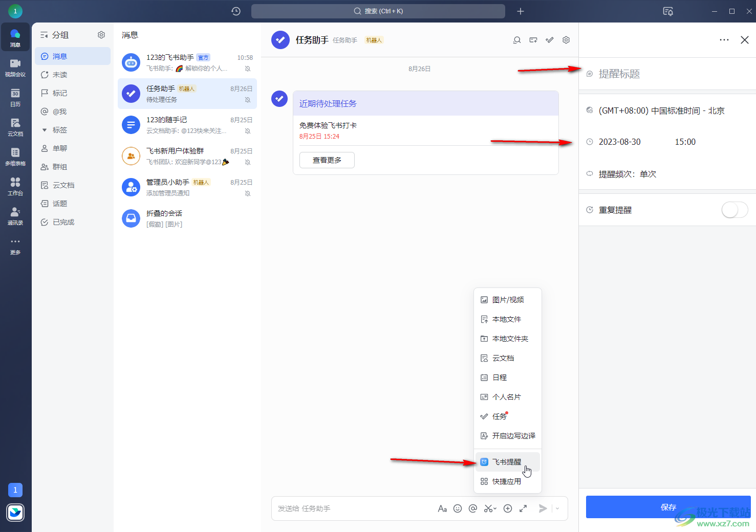Search within the 任务助手 chat

coord(517,40)
